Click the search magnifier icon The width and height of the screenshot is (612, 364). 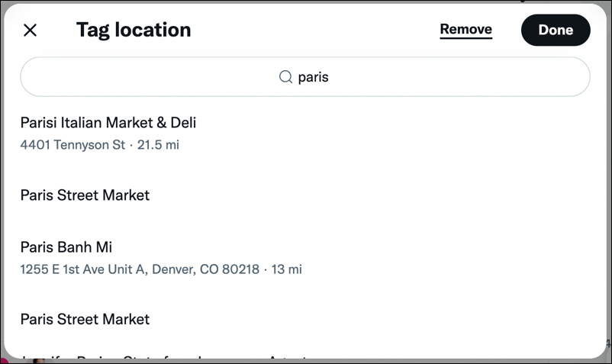click(286, 77)
